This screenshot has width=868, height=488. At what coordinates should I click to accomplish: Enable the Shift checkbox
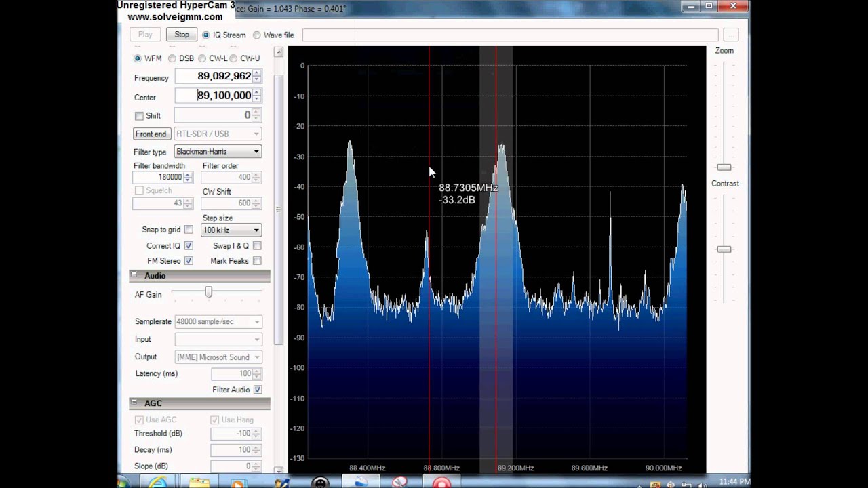coord(139,116)
